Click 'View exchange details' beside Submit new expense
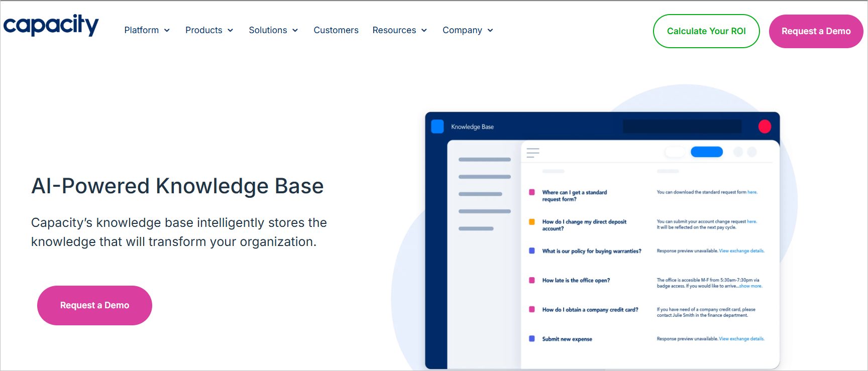Viewport: 868px width, 371px height. [741, 339]
